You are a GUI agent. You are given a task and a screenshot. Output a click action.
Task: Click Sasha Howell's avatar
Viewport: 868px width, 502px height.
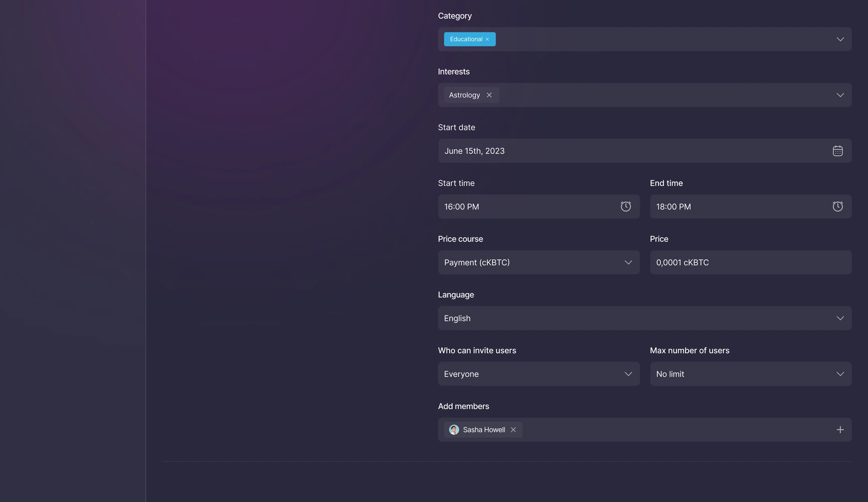click(454, 430)
